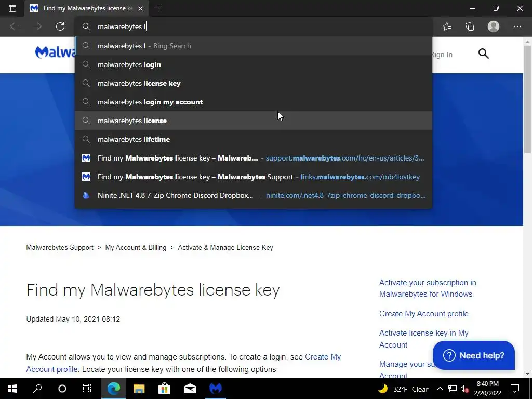Open My Account & Billing breadcrumb
The image size is (532, 399).
pos(136,248)
